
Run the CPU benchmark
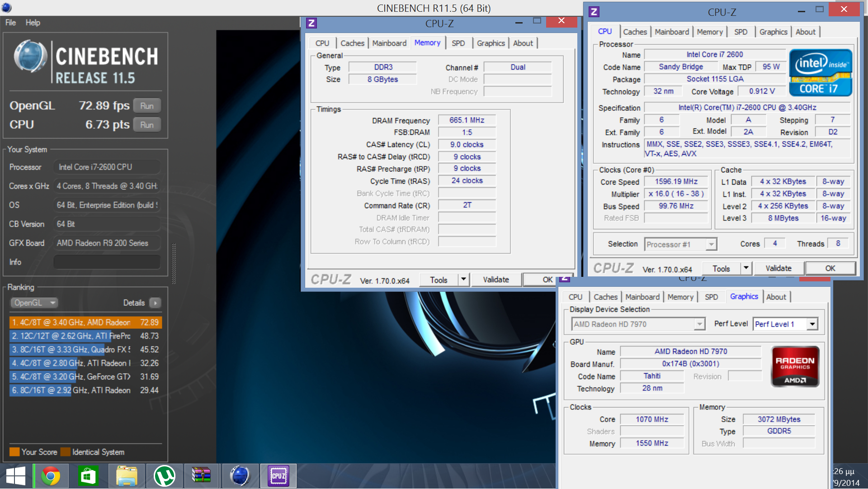(147, 125)
